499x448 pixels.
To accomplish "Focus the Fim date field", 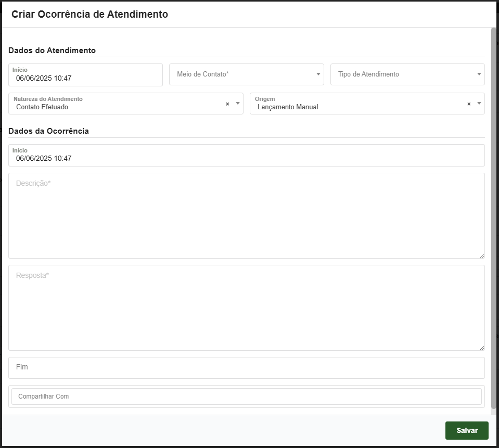I will [x=246, y=367].
